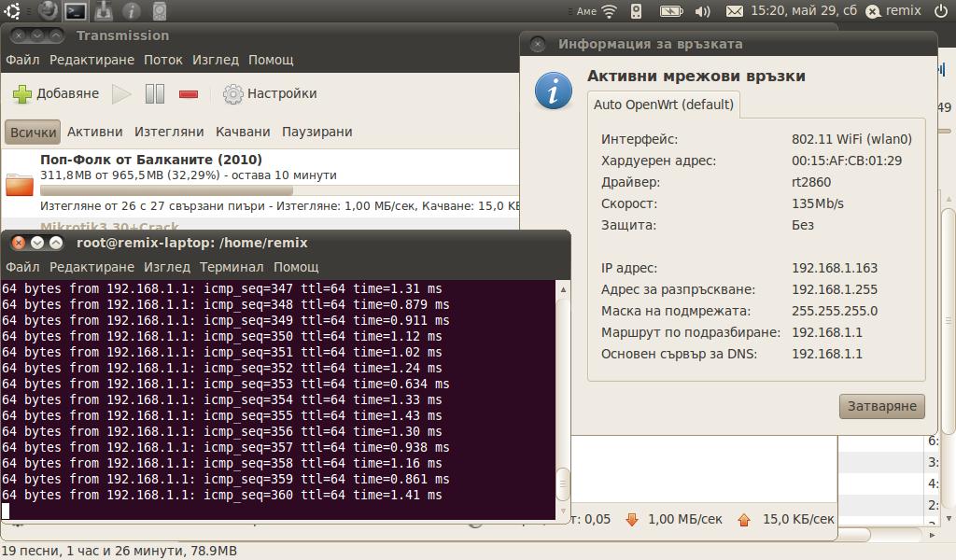Toggle the Всички filter button

(33, 132)
